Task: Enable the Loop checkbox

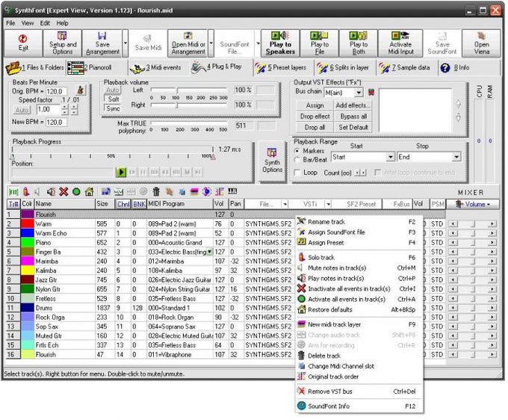Action: [x=297, y=173]
